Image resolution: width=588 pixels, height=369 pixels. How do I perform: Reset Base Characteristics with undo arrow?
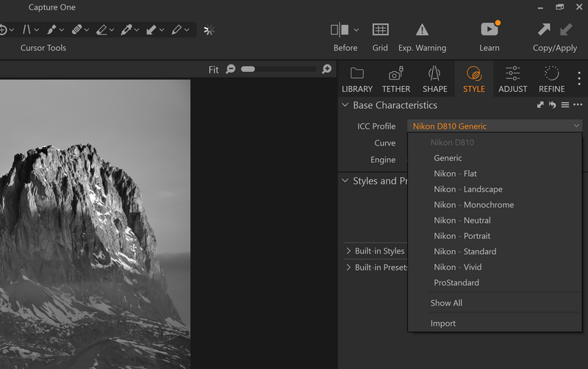[553, 105]
